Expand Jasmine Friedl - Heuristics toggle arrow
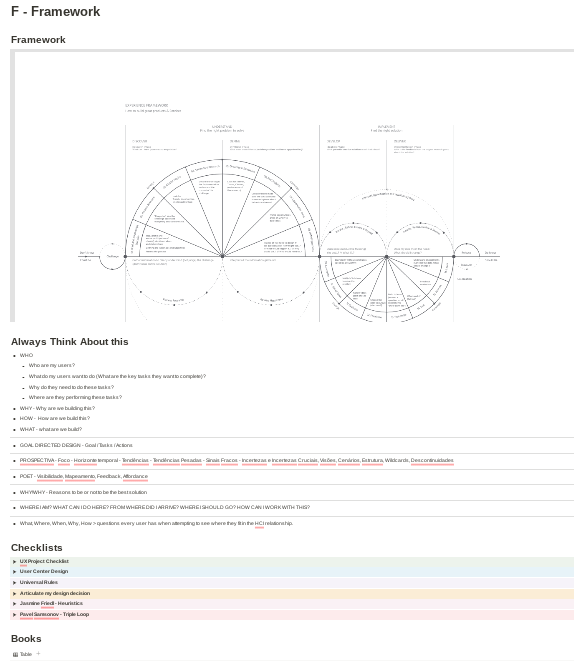The image size is (574, 664). [x=14, y=604]
